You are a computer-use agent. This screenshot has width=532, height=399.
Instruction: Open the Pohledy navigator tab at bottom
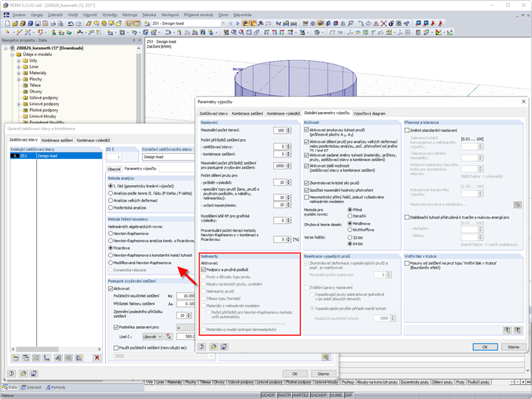click(55, 387)
